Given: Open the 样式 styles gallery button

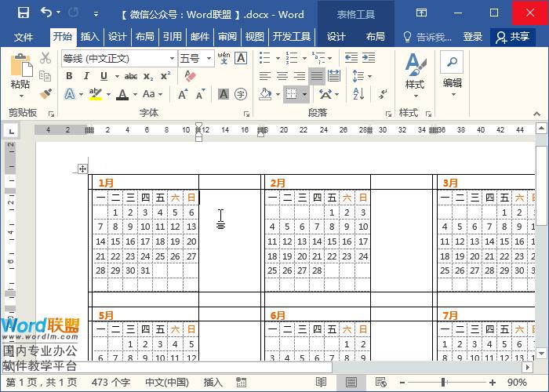Looking at the screenshot, I should (x=415, y=75).
